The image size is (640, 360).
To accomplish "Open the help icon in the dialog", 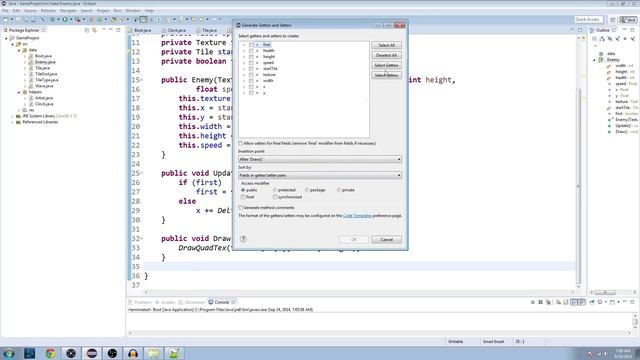I will (243, 239).
